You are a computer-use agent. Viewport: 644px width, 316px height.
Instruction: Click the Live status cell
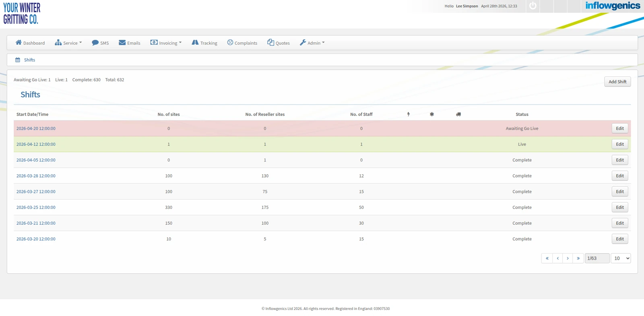522,144
